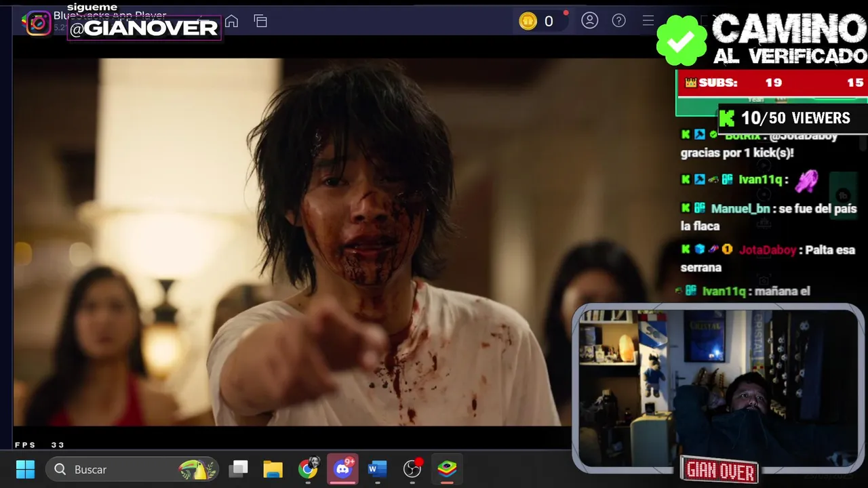Click the gold coin icon in BlueStacks
868x488 pixels.
528,21
